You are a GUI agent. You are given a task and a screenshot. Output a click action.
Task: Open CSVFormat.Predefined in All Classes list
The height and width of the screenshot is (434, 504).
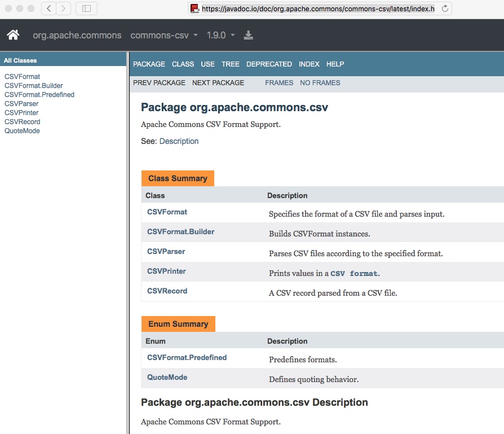point(39,95)
